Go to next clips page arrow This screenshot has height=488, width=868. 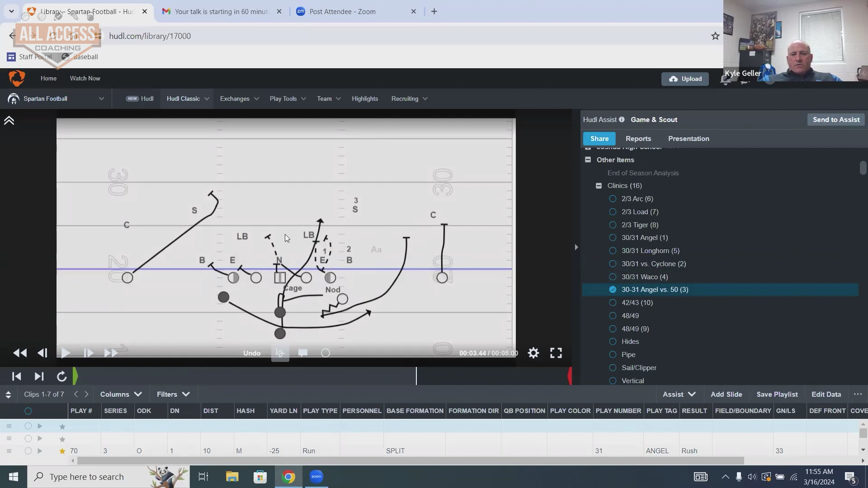coord(86,394)
